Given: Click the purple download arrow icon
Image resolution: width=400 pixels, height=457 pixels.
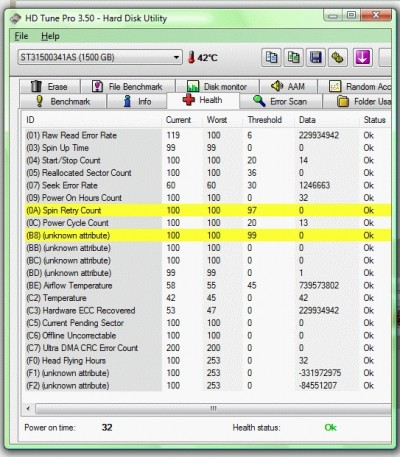Looking at the screenshot, I should click(363, 58).
